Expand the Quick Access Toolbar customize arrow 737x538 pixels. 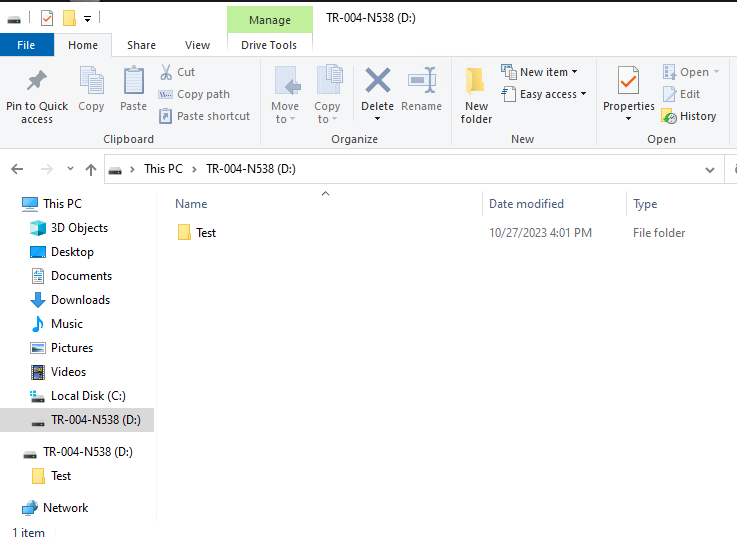tap(88, 18)
